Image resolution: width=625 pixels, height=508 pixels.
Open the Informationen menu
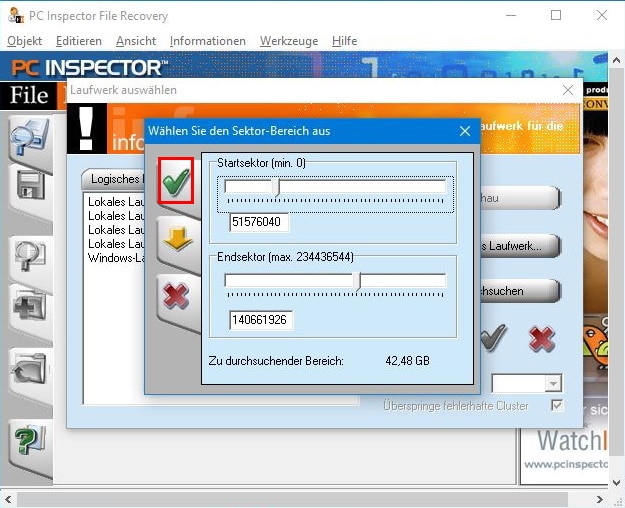pyautogui.click(x=208, y=41)
